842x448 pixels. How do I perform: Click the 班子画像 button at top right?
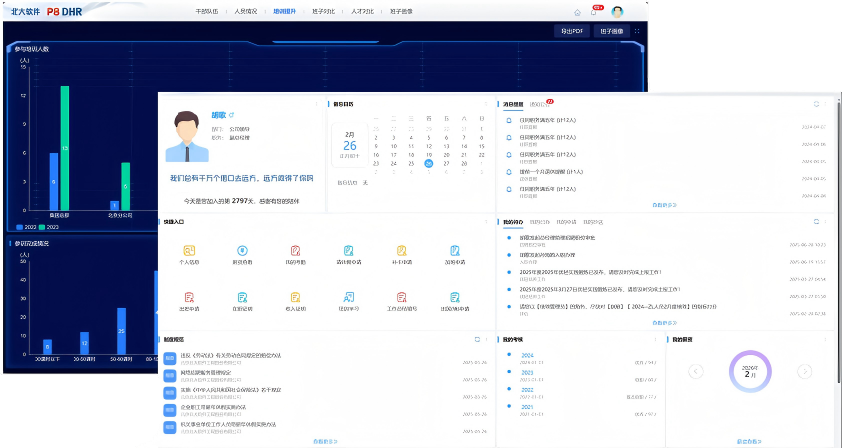[610, 31]
